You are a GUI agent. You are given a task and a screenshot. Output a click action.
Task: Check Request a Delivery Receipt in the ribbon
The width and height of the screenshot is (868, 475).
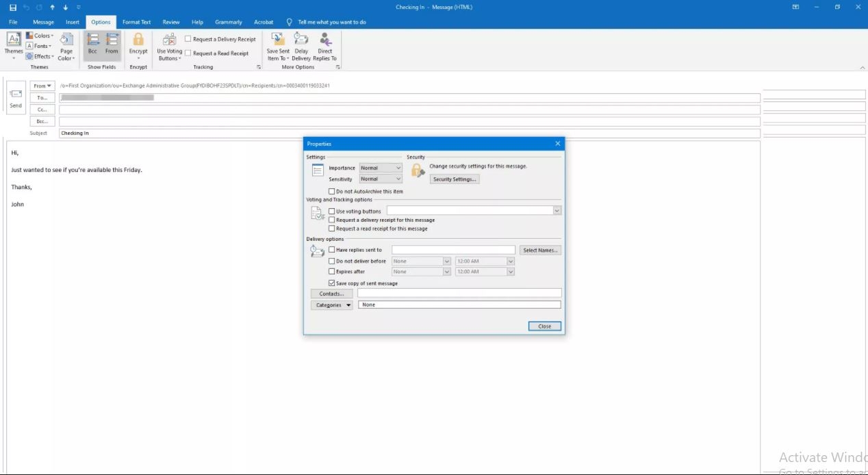[x=220, y=39]
